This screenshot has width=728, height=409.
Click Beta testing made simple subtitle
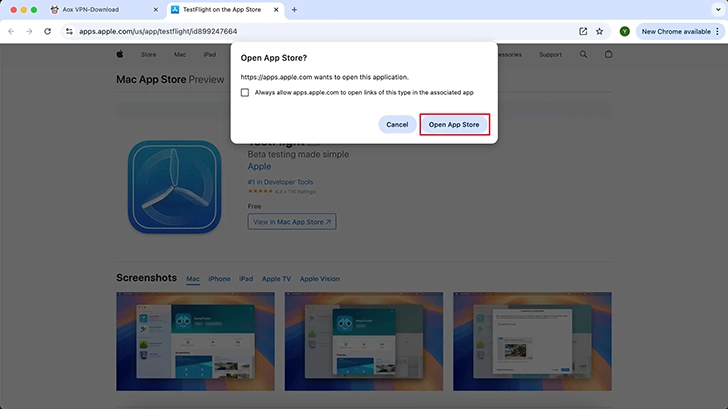tap(298, 154)
